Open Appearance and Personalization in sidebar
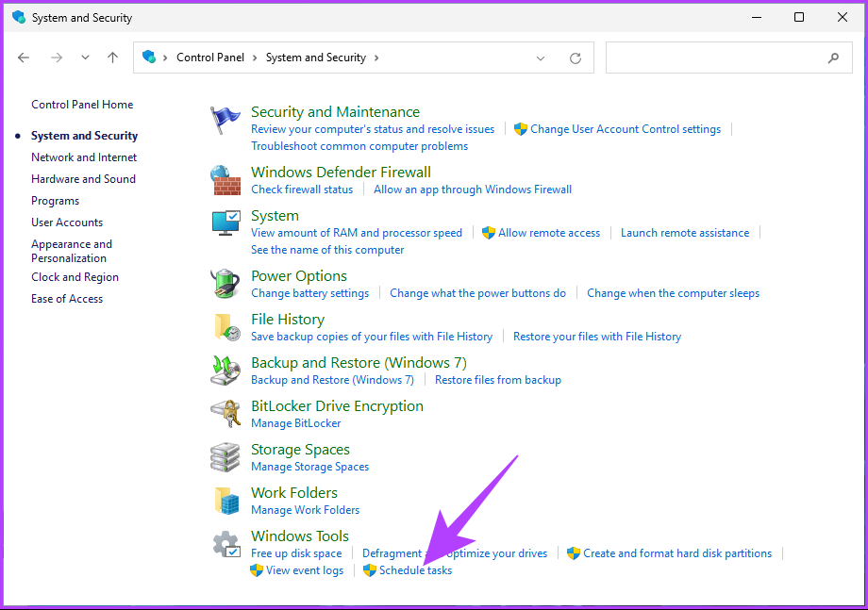Viewport: 868px width, 610px height. (x=72, y=251)
